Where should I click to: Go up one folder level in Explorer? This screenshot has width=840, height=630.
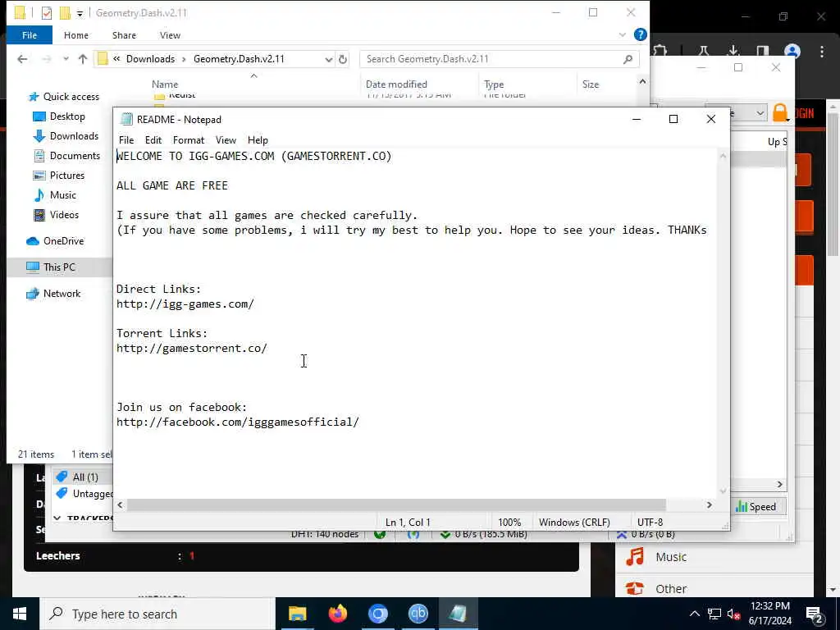click(83, 59)
